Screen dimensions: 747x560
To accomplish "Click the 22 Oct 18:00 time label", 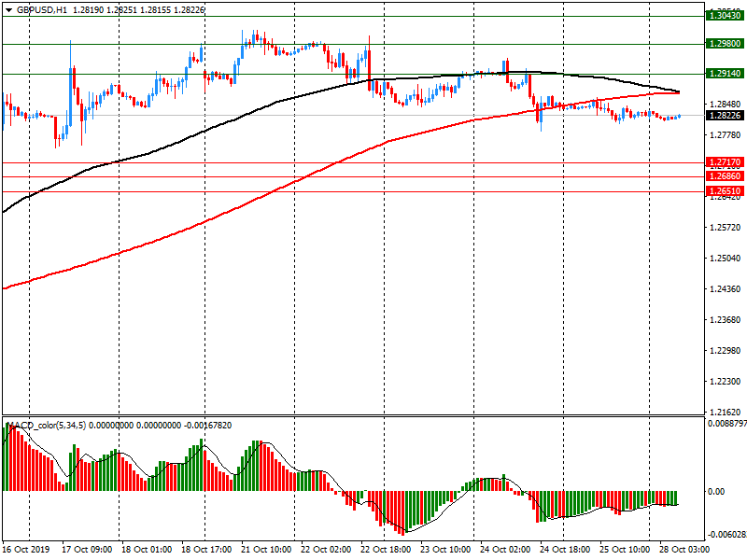I will coord(386,550).
